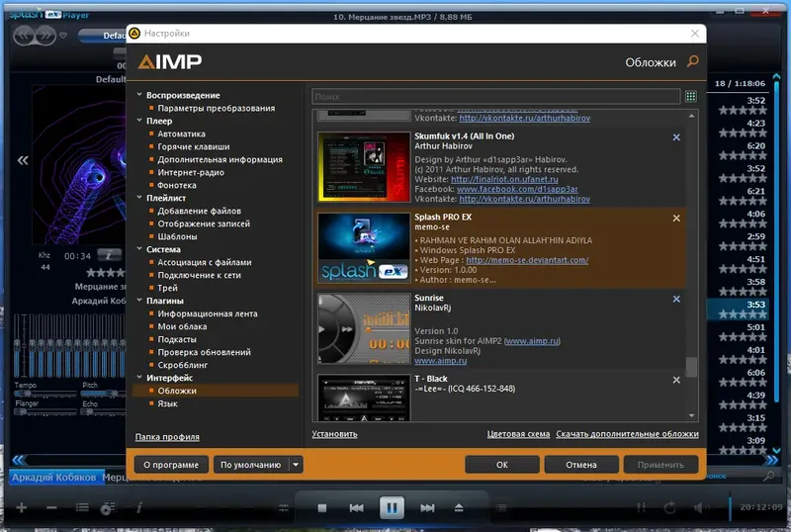Open the Папка профиля link
Viewport: 791px width, 532px height.
coord(167,437)
